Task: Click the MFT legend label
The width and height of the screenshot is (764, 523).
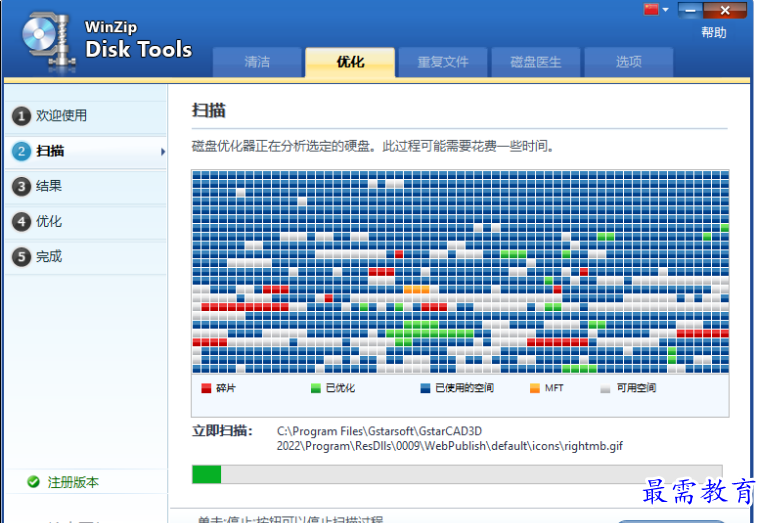Action: 554,388
